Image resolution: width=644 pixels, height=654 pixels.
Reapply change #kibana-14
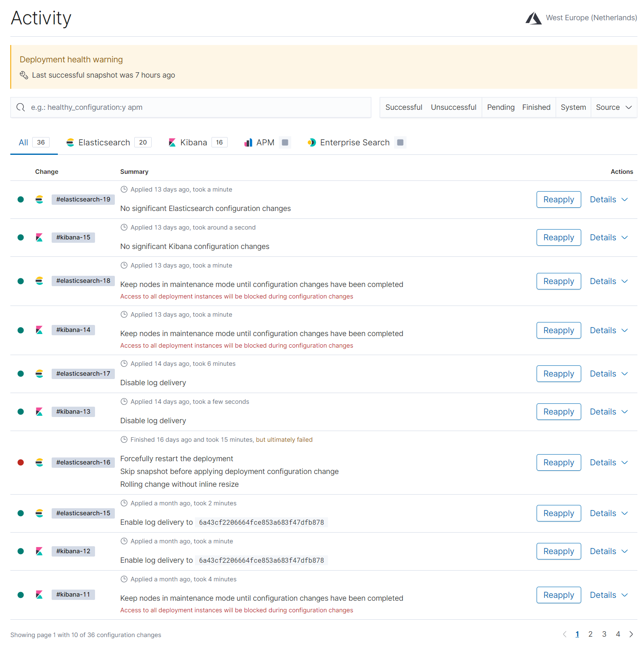(x=558, y=330)
